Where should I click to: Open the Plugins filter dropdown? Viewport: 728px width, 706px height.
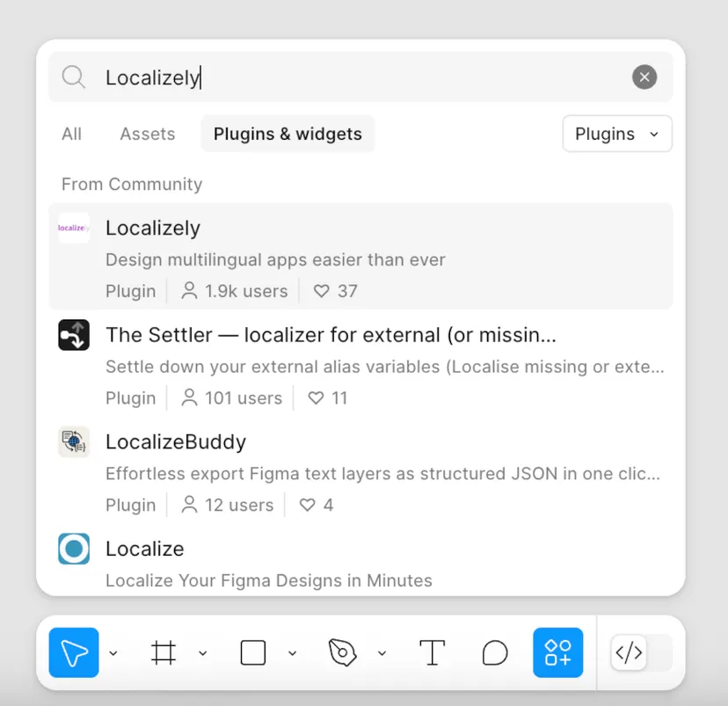tap(617, 134)
